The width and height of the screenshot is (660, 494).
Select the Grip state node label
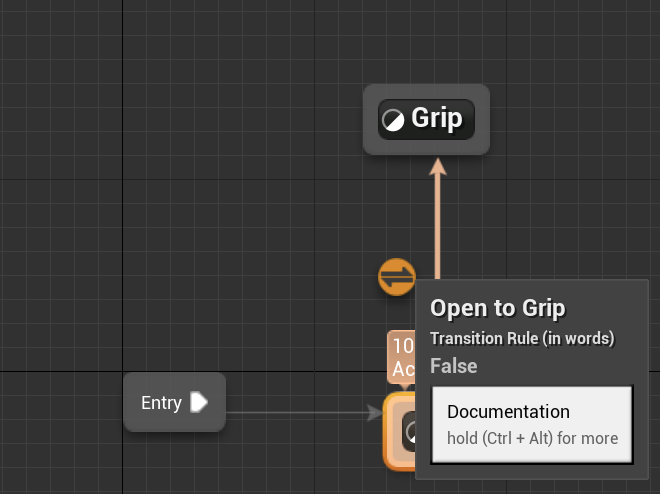437,119
